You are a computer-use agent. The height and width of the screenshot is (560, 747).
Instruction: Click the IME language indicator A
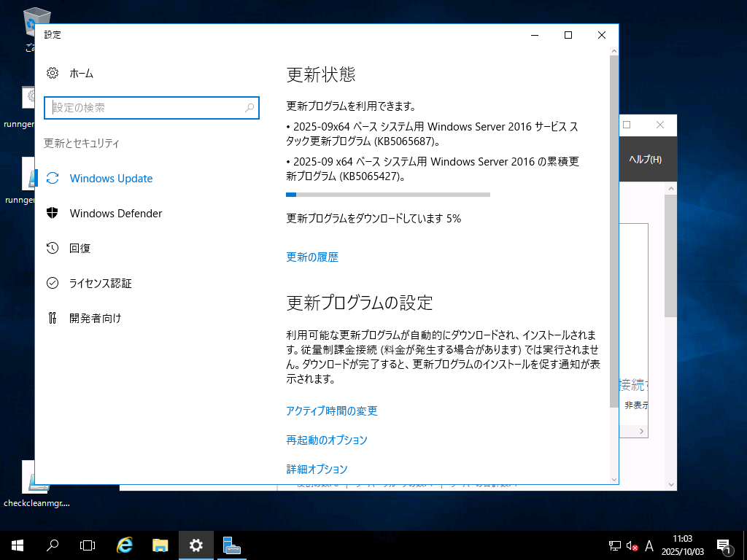coord(649,545)
